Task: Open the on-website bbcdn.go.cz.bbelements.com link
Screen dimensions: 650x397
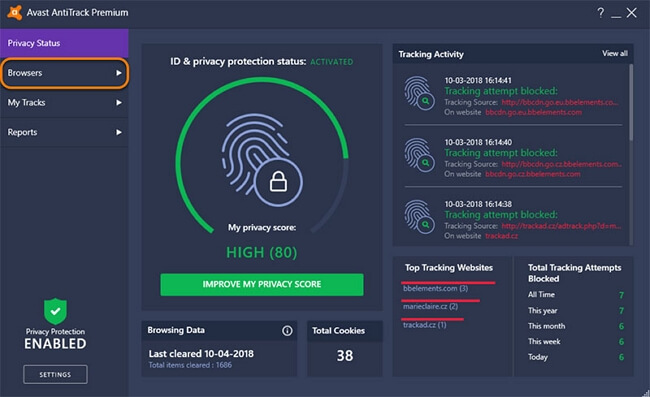Action: click(x=533, y=174)
